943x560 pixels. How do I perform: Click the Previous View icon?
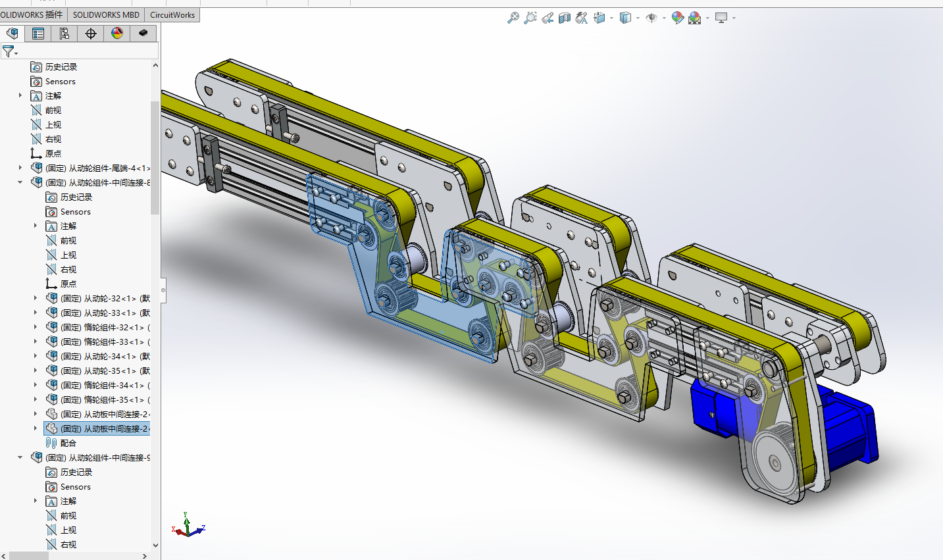coord(548,18)
